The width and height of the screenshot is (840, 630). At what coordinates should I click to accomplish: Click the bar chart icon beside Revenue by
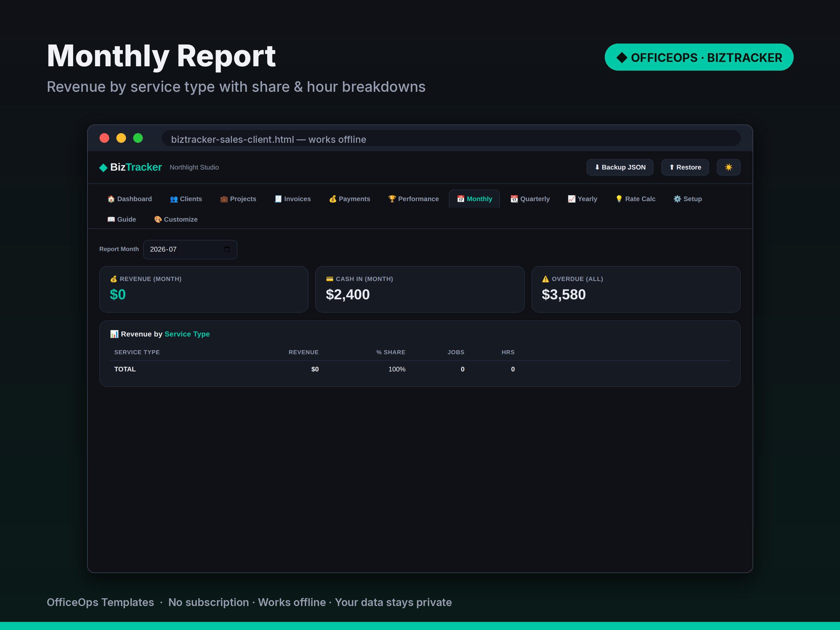pyautogui.click(x=114, y=334)
